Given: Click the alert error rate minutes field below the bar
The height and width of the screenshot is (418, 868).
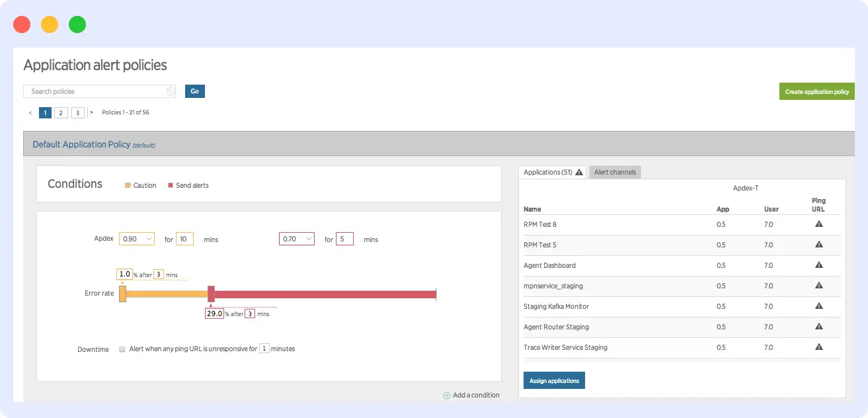Looking at the screenshot, I should pos(250,313).
